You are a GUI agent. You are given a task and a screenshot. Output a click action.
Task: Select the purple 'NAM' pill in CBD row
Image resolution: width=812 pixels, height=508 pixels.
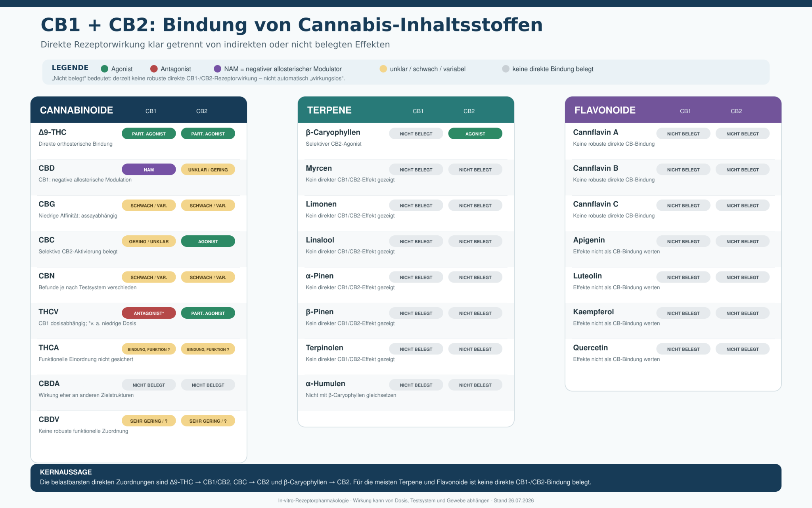pyautogui.click(x=149, y=169)
